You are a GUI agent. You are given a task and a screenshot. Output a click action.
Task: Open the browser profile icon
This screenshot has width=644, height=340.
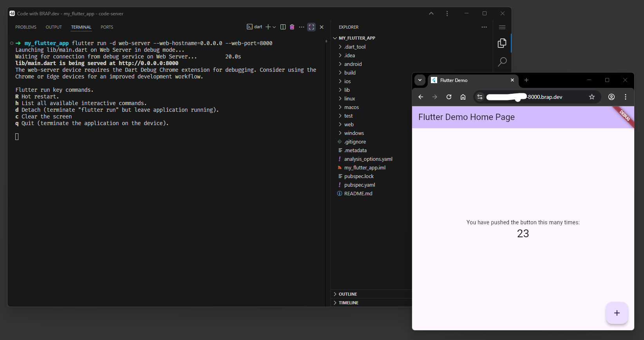click(611, 97)
